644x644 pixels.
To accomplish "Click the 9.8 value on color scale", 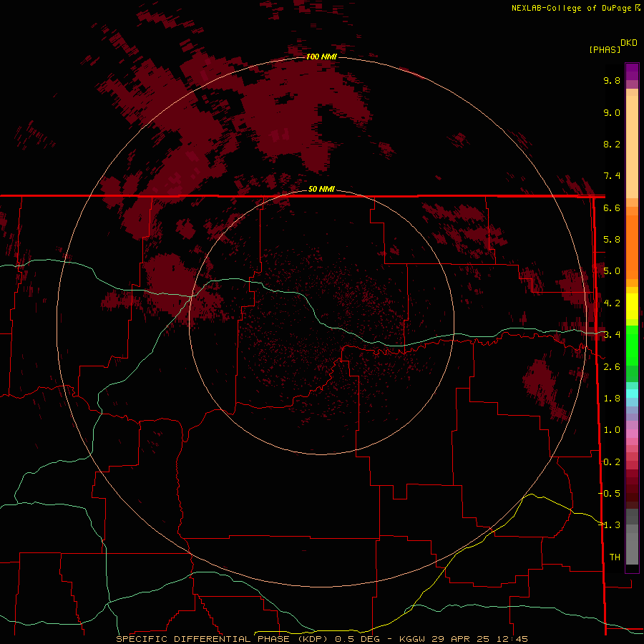I will [x=612, y=80].
